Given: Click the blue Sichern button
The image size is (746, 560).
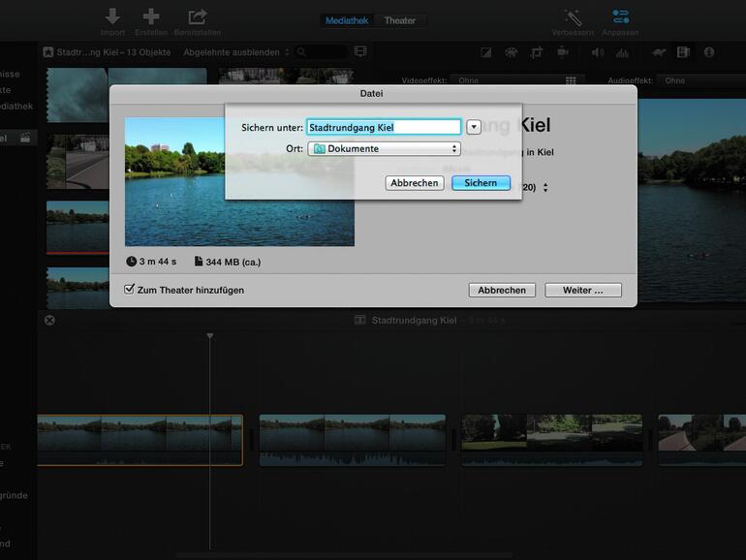Looking at the screenshot, I should pos(481,183).
